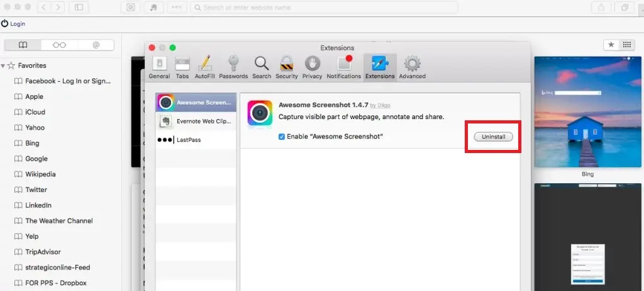Select Evernote Web Clipper extension
644x291 pixels.
(196, 121)
